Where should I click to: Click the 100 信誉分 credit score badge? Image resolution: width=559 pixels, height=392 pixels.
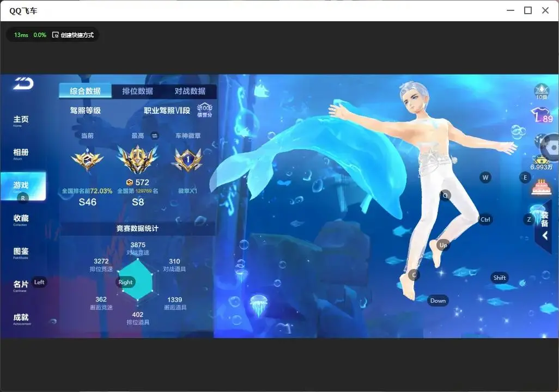(x=205, y=110)
